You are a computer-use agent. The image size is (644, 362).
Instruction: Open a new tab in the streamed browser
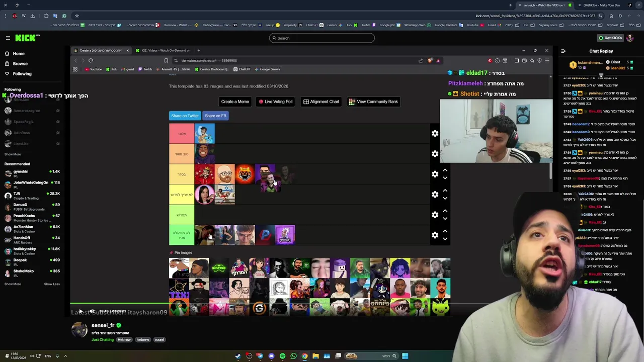pyautogui.click(x=198, y=50)
